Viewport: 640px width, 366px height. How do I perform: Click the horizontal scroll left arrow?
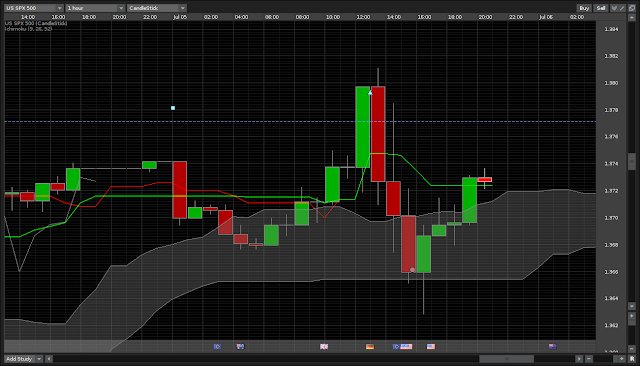49,359
